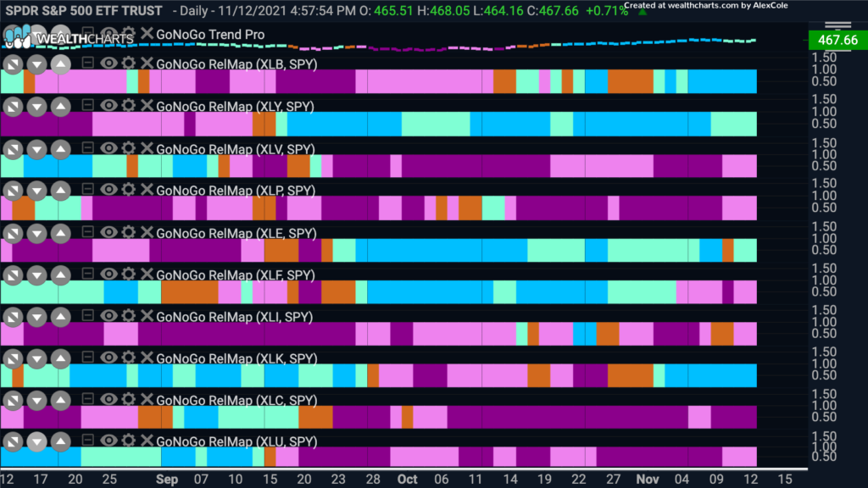
Task: Click the Sep label on date axis
Action: [167, 480]
